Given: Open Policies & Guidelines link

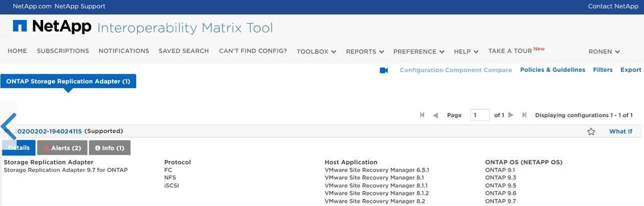Looking at the screenshot, I should (x=552, y=70).
